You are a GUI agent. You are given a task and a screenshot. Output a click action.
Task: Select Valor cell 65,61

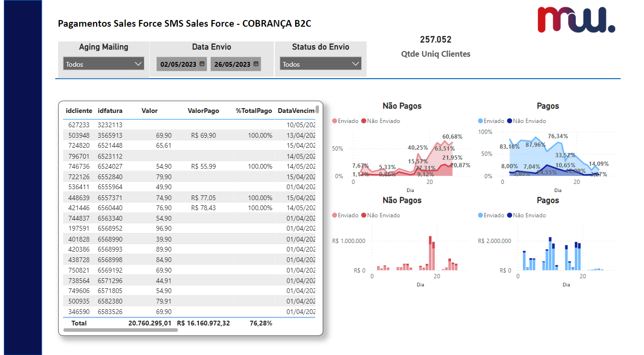pos(164,145)
